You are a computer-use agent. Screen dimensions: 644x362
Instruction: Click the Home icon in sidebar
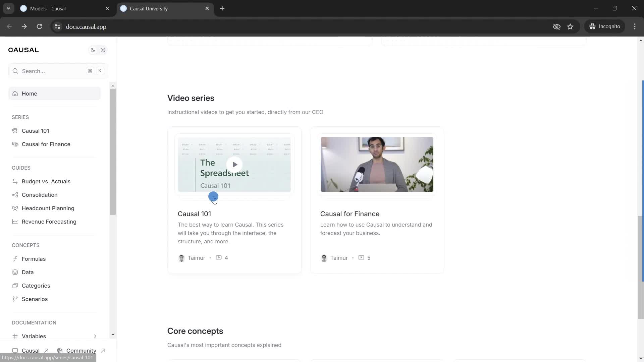(x=15, y=93)
